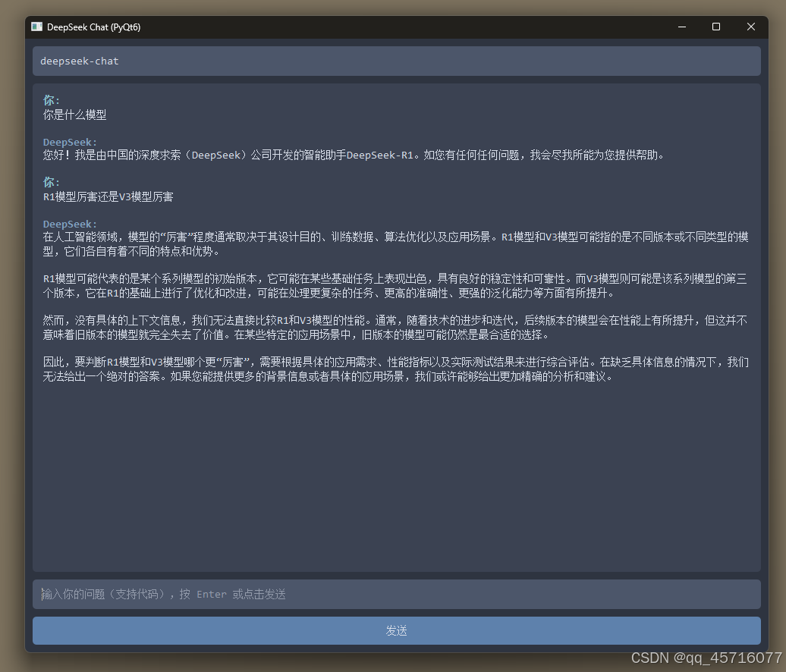Click the 发送 send button
The image size is (786, 672).
pos(397,630)
